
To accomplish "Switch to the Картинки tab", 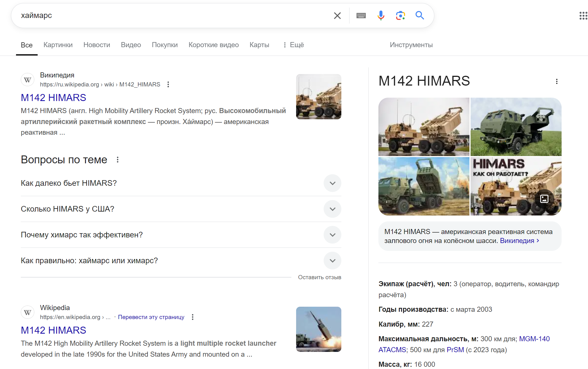I will coord(58,45).
